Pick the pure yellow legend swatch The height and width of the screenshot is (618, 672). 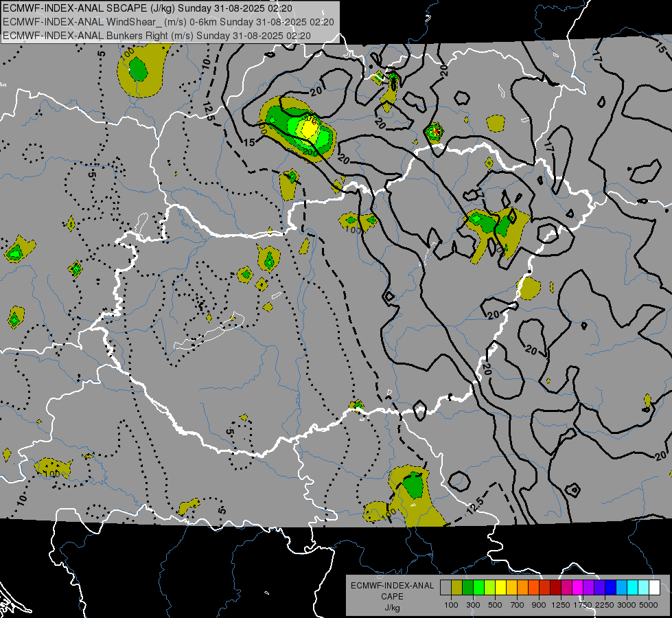[501, 587]
